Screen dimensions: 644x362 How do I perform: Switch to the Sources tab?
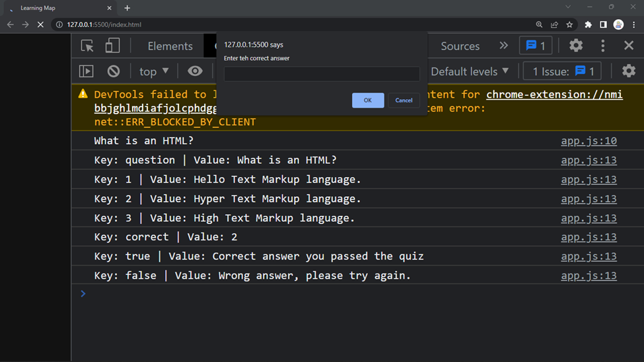(x=460, y=46)
